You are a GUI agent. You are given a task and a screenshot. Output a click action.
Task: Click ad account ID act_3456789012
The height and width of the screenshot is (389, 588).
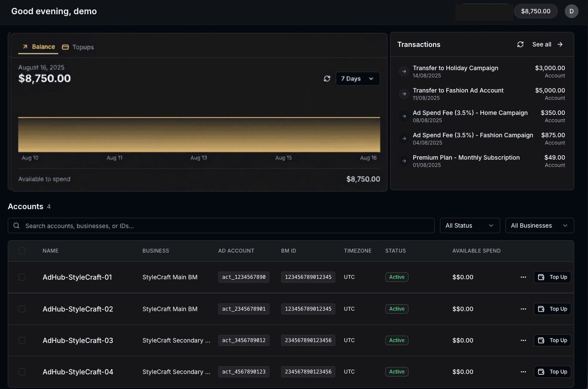[x=244, y=340]
